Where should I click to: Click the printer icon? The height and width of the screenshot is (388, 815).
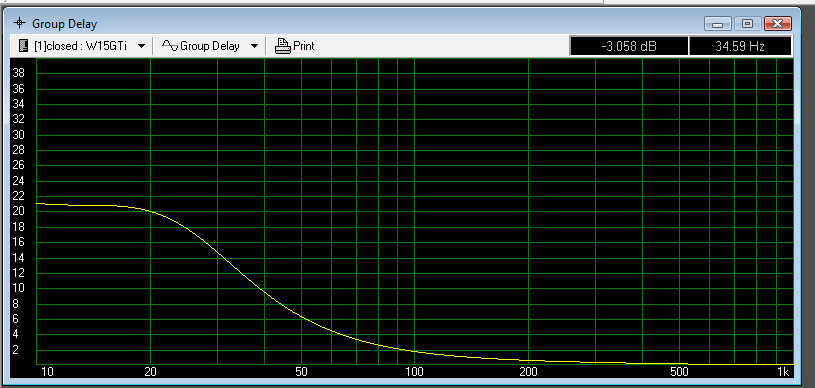coord(282,46)
